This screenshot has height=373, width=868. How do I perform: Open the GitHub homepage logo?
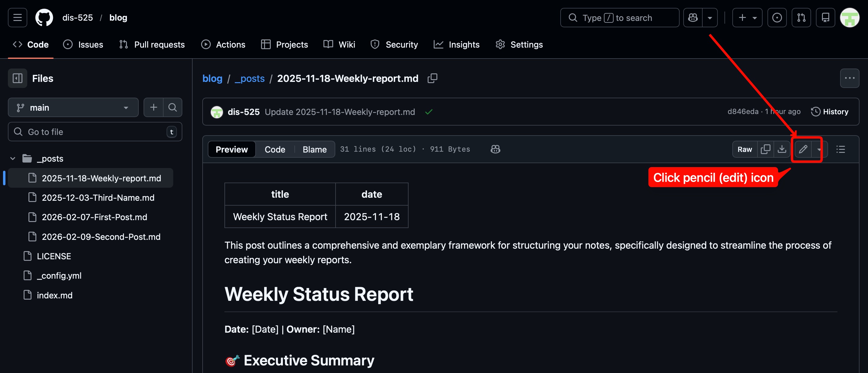44,18
